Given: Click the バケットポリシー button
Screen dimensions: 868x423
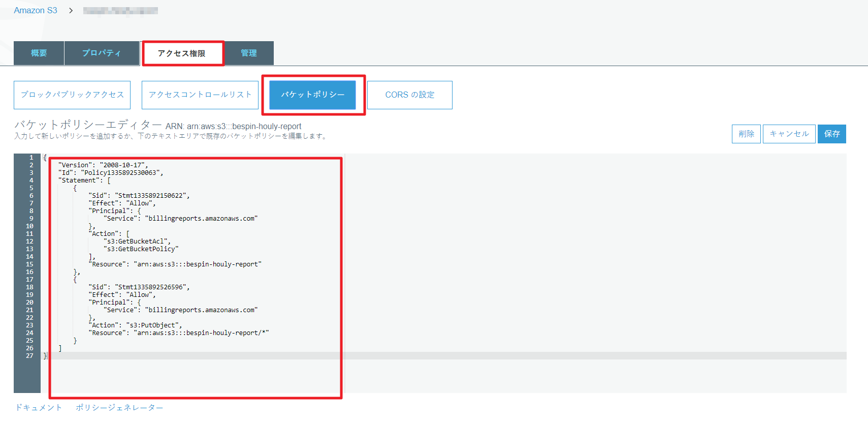Looking at the screenshot, I should click(x=312, y=95).
